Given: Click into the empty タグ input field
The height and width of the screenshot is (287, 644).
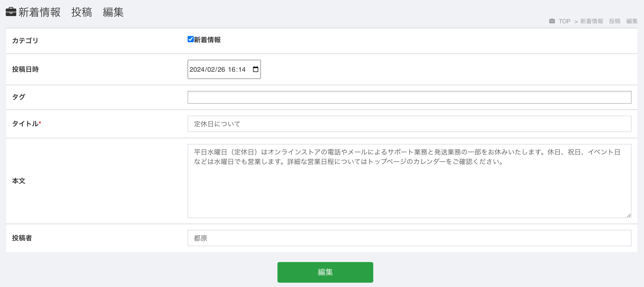Looking at the screenshot, I should [x=409, y=97].
